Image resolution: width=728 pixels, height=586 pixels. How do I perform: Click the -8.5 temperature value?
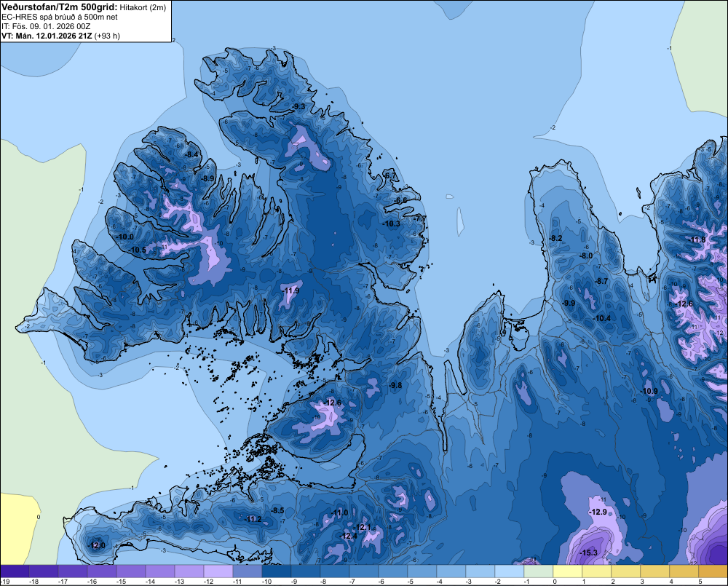click(x=277, y=511)
